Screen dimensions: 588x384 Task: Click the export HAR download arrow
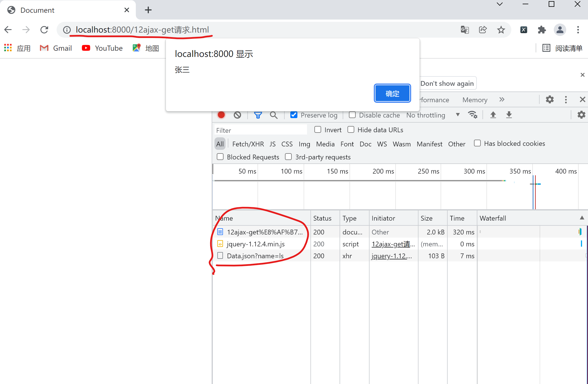pyautogui.click(x=509, y=115)
